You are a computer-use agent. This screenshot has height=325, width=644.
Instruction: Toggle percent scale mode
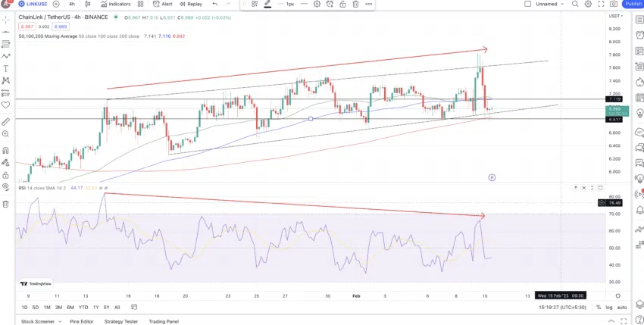tap(599, 308)
